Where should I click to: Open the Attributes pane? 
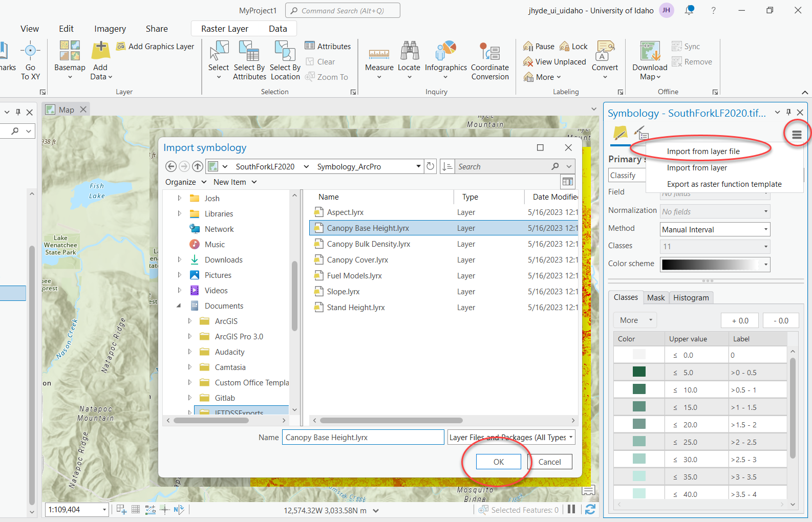328,46
